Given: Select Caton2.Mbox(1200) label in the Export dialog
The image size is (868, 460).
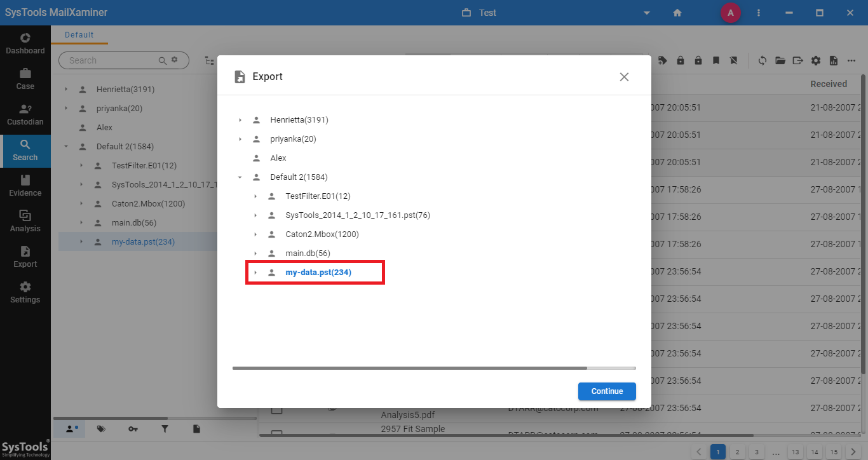Looking at the screenshot, I should point(322,234).
